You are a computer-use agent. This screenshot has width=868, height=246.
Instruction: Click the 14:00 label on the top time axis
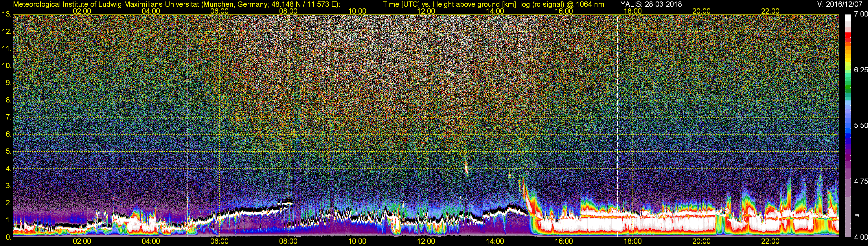tap(495, 11)
